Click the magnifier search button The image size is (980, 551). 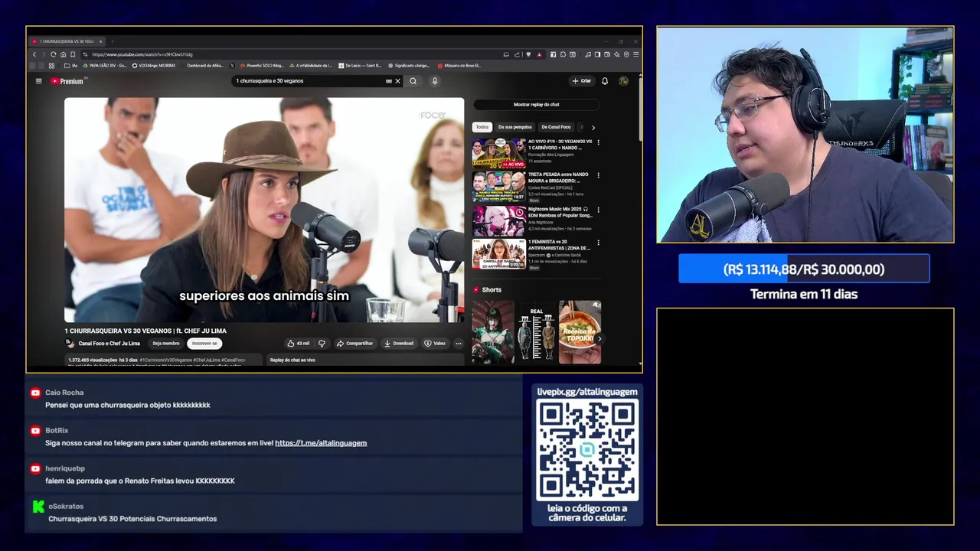413,81
